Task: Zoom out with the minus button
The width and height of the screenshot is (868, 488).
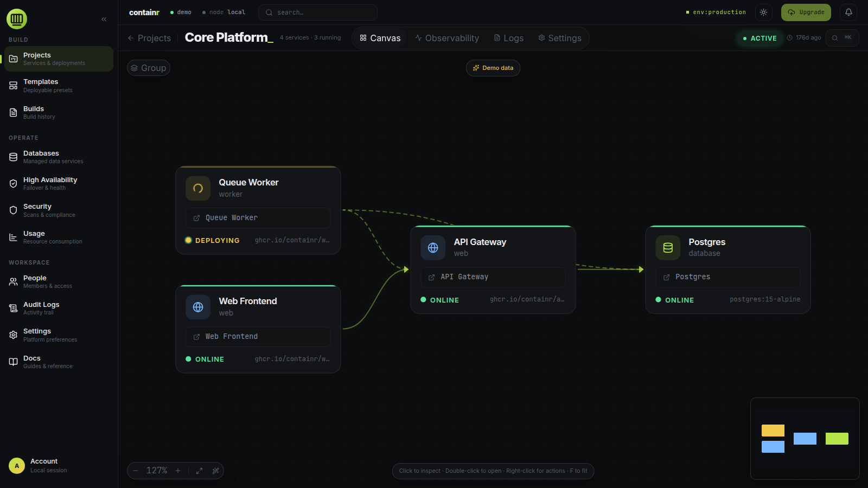Action: point(136,471)
